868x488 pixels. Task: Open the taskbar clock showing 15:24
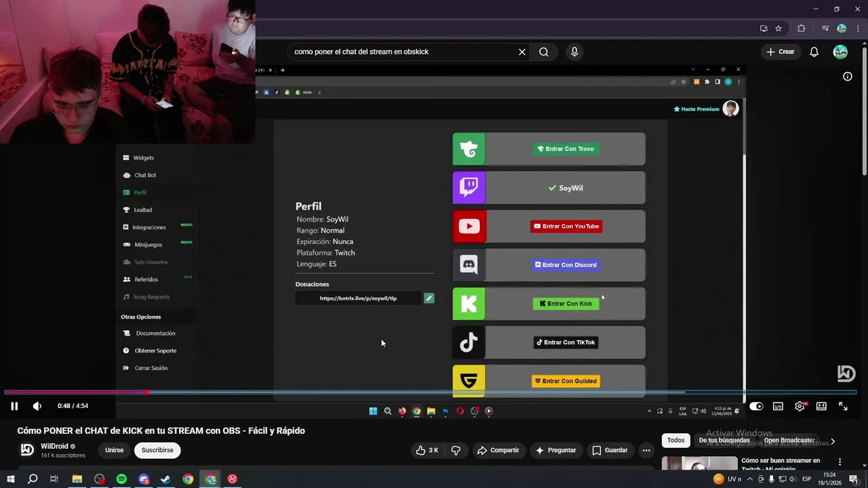829,479
